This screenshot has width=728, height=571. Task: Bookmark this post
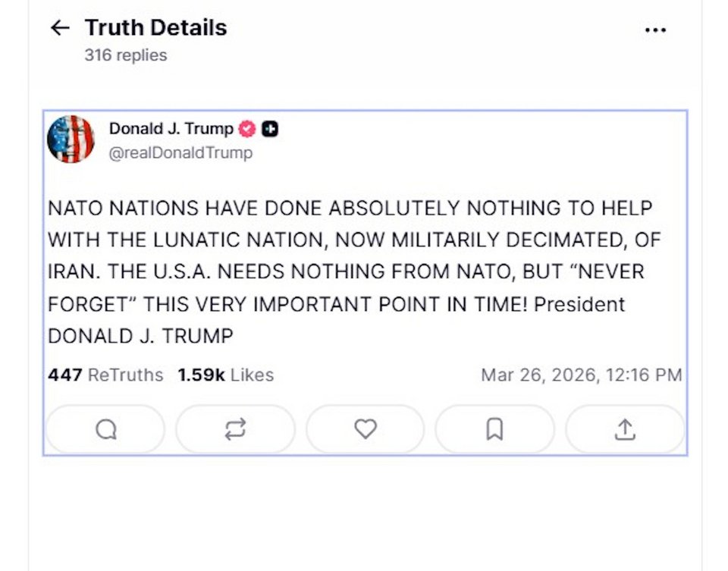tap(494, 430)
